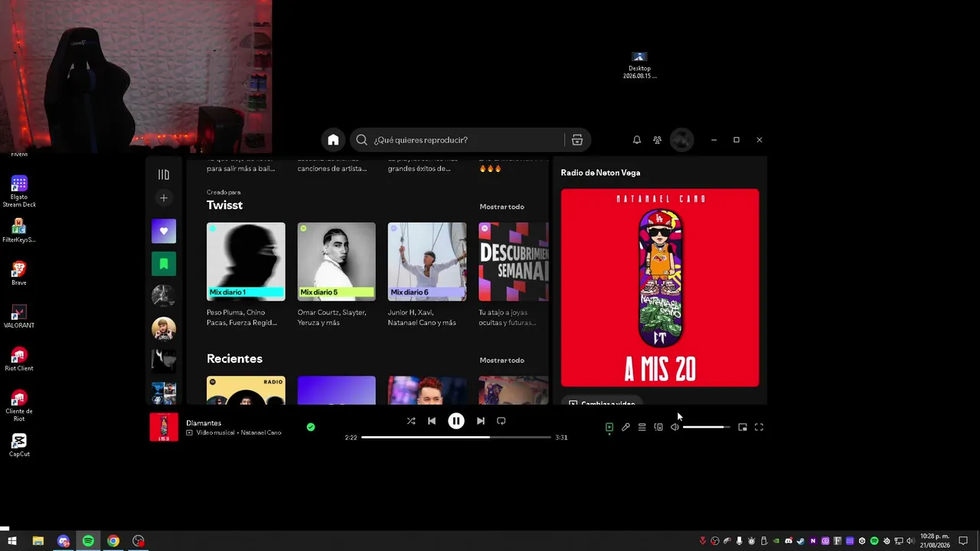Select the Riot Client desktop shortcut

click(x=19, y=359)
